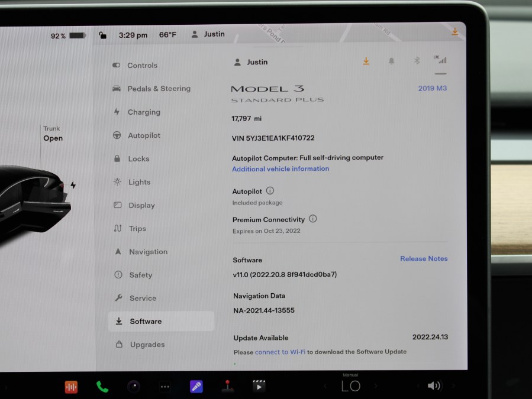Open Additional vehicle information link

click(x=280, y=169)
